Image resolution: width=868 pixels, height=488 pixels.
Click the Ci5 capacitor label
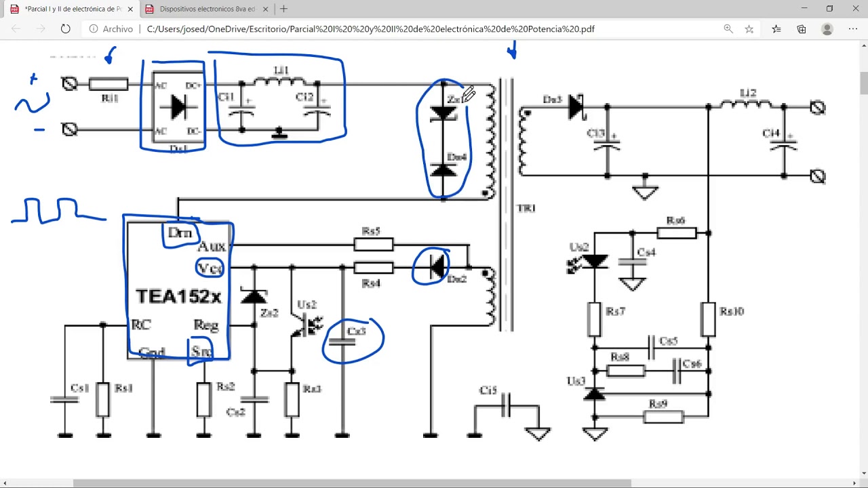point(488,390)
